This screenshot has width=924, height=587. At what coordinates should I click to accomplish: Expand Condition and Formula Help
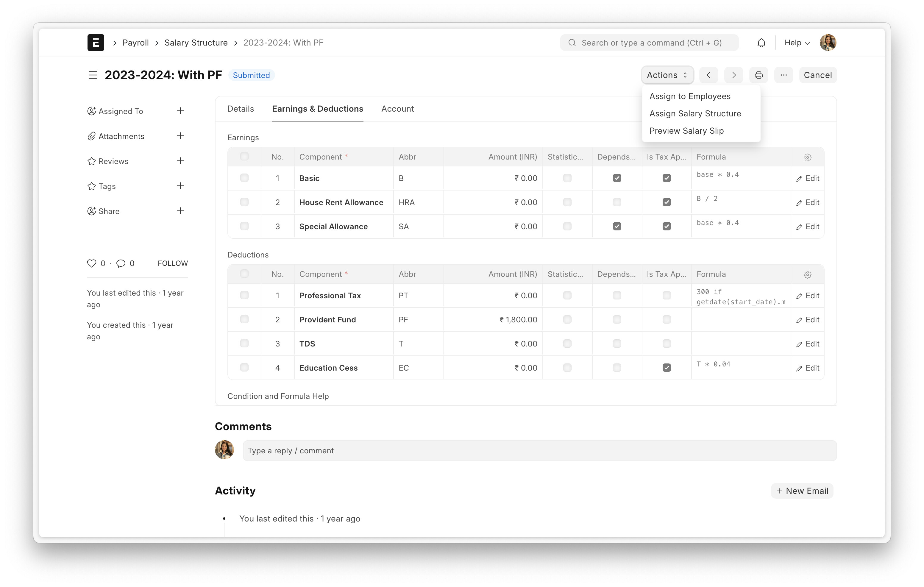point(278,396)
